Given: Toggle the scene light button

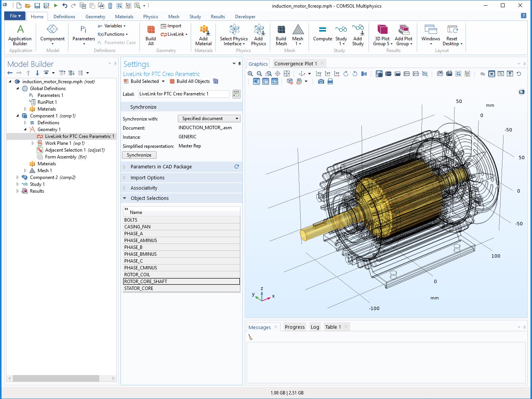Looking at the screenshot, I should tap(256, 81).
